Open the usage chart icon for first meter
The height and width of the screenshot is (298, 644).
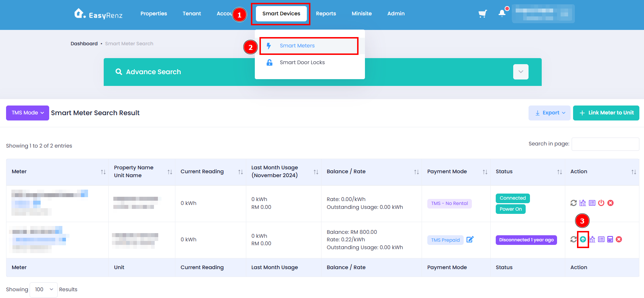[x=583, y=203]
